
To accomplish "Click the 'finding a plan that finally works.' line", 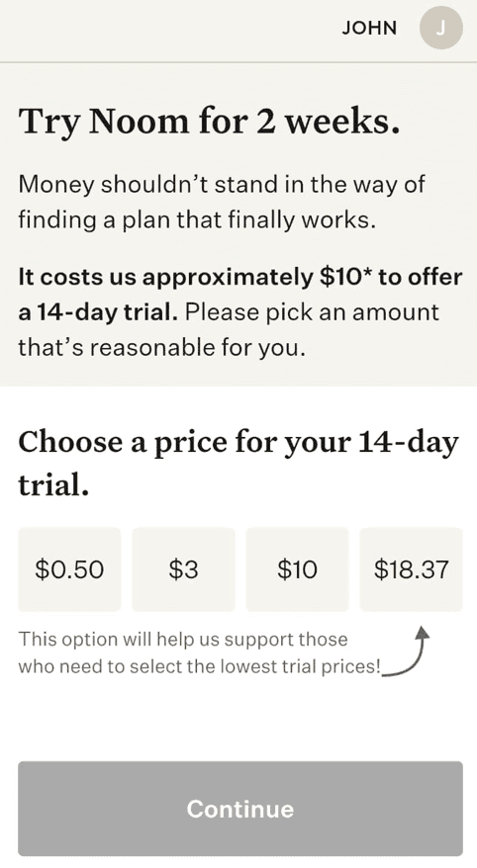I will click(x=197, y=219).
